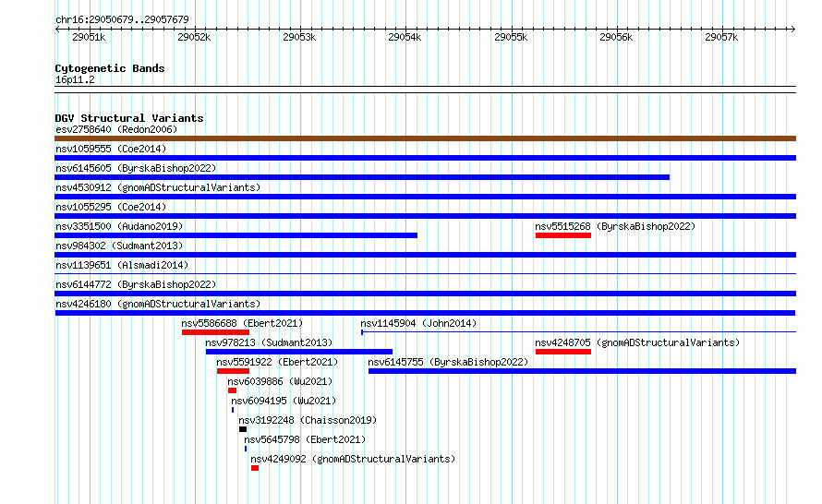Click the 29051k ruler label
822x504 pixels.
pos(89,37)
